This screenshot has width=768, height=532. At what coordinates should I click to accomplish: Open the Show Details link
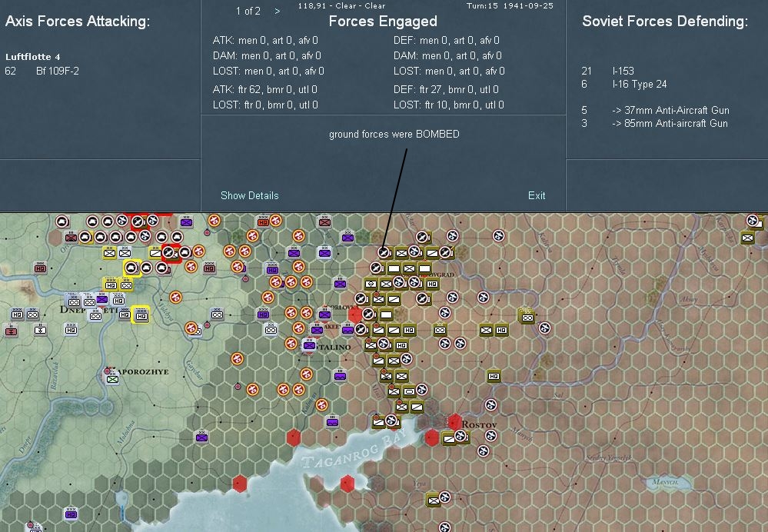pyautogui.click(x=249, y=195)
